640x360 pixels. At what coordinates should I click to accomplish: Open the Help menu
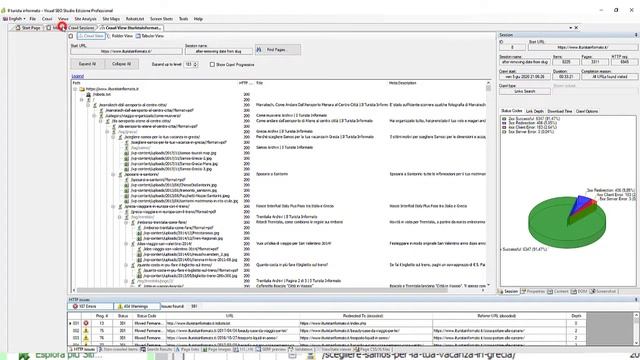pyautogui.click(x=198, y=19)
